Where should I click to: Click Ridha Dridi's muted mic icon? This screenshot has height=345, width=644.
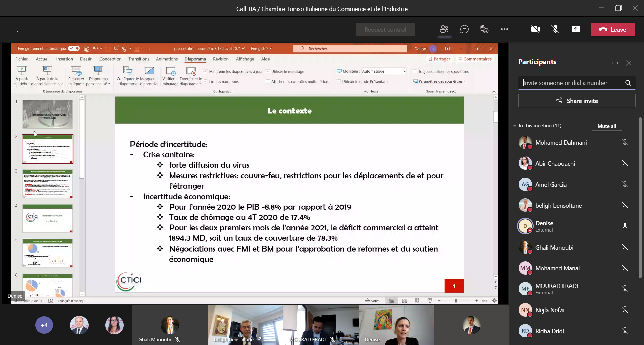coord(625,331)
